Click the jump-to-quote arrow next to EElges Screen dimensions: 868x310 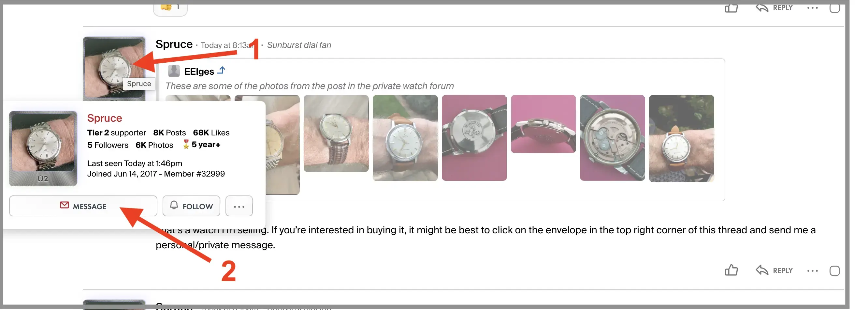tap(222, 70)
